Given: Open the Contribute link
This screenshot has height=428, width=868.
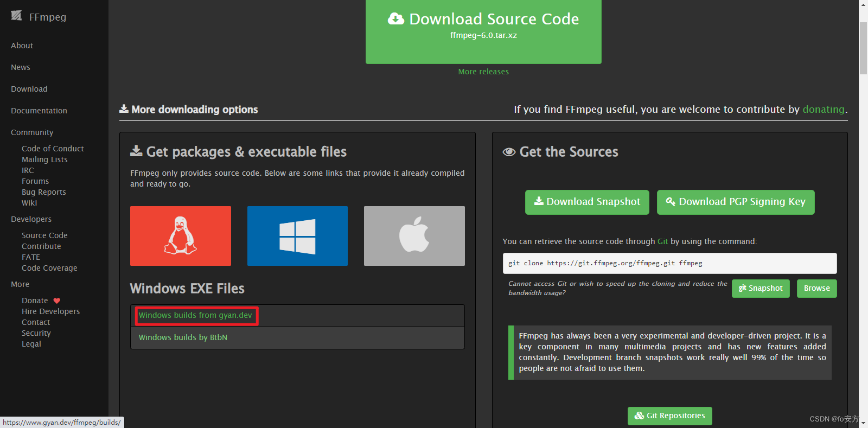Looking at the screenshot, I should click(x=41, y=246).
